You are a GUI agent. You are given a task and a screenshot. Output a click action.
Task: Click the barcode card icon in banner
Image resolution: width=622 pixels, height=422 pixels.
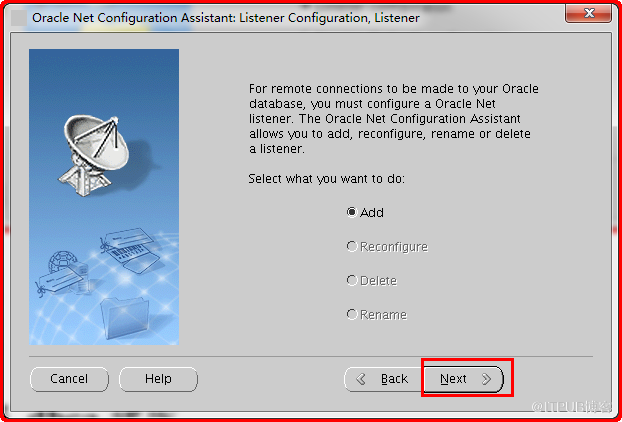click(133, 259)
